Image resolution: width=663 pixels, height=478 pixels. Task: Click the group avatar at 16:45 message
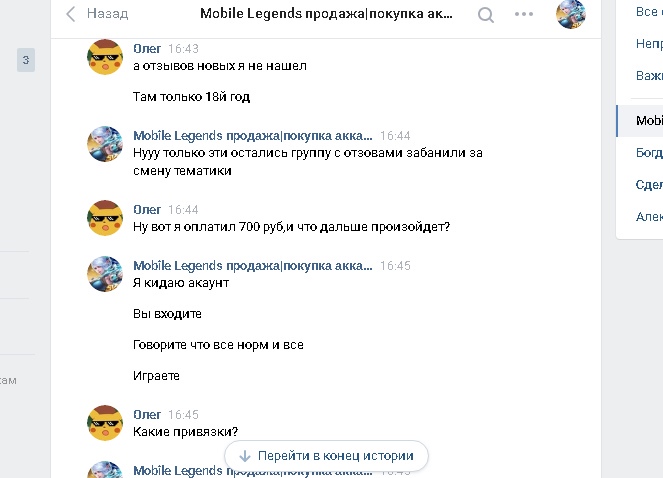(105, 274)
